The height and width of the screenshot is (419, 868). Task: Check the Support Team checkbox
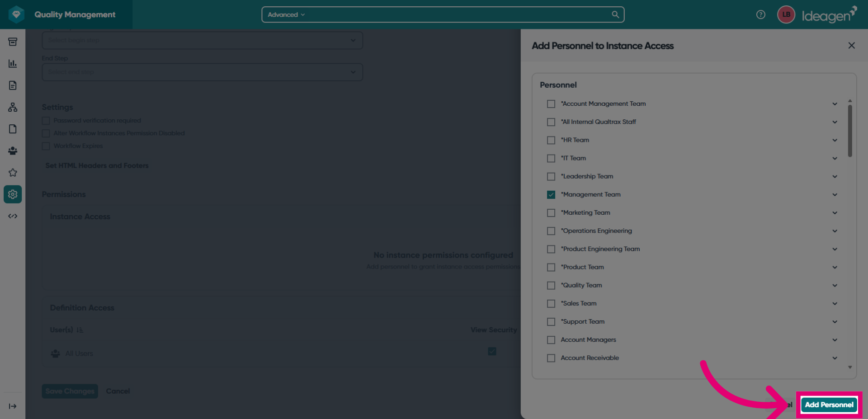coord(551,321)
